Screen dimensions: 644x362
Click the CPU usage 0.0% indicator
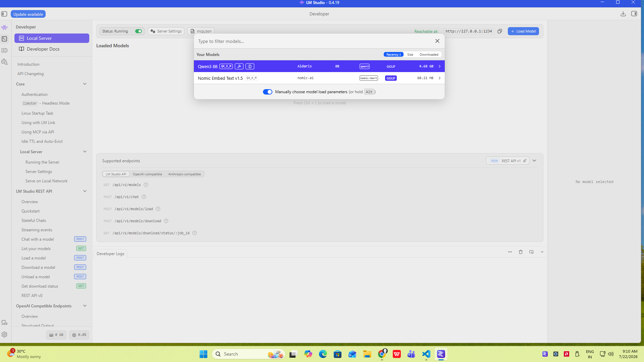(x=79, y=335)
